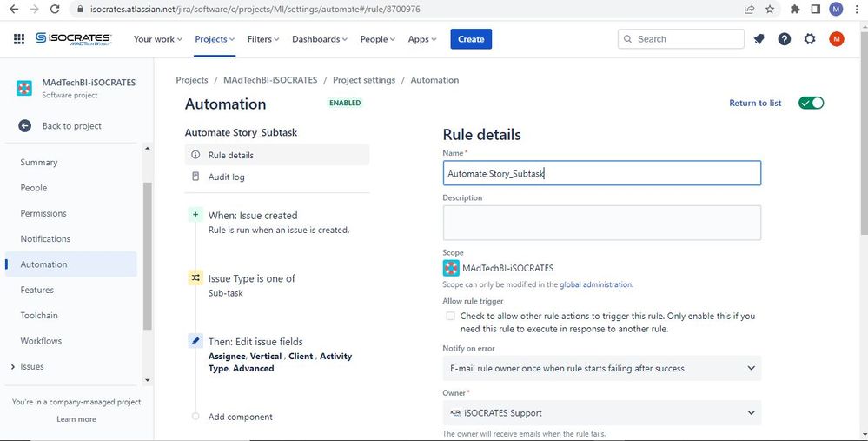The height and width of the screenshot is (441, 868).
Task: Open the Jira app switcher grid
Action: click(x=19, y=39)
